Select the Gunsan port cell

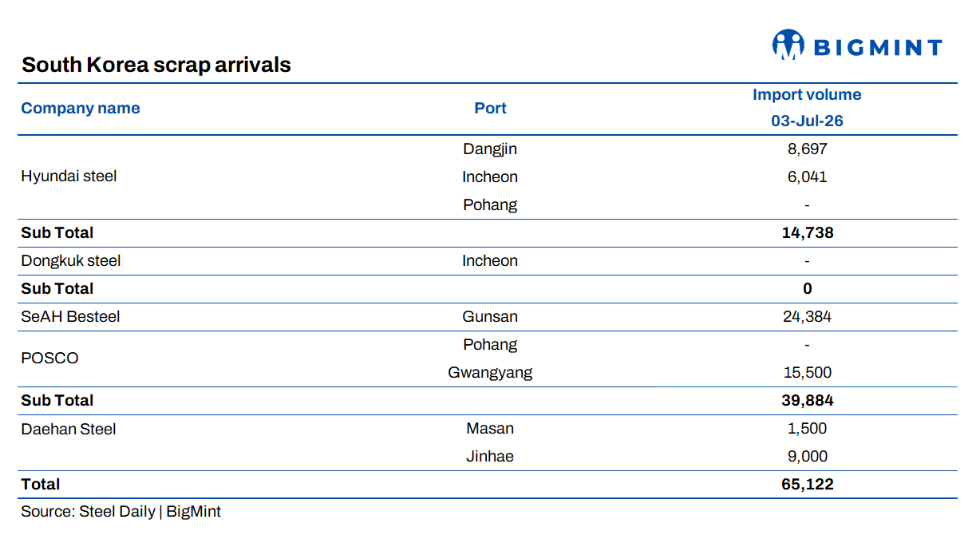click(490, 317)
